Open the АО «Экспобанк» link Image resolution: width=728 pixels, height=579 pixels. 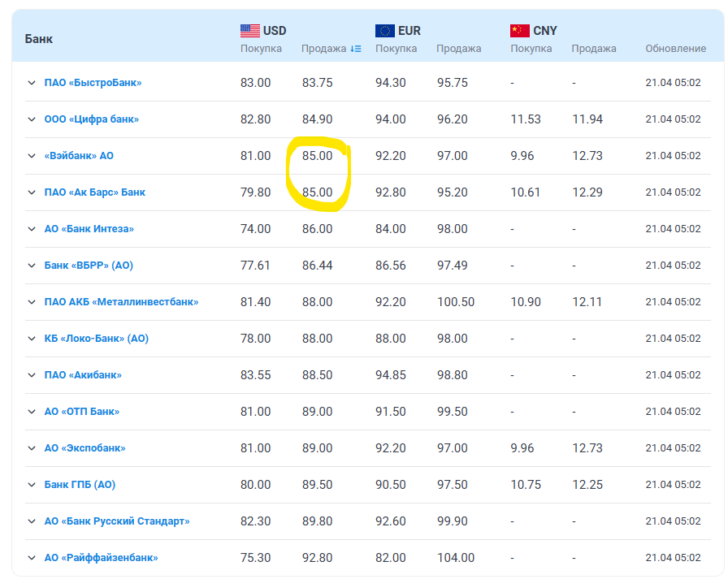85,448
